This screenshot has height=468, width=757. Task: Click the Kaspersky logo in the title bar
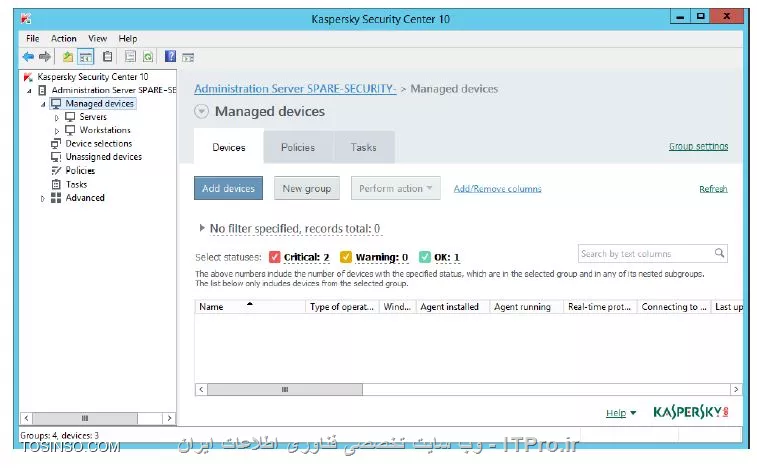click(x=26, y=19)
